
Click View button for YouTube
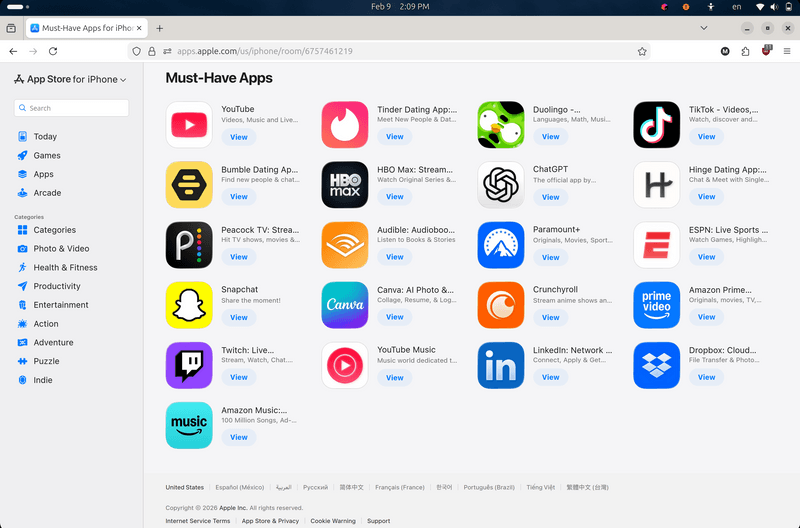239,137
